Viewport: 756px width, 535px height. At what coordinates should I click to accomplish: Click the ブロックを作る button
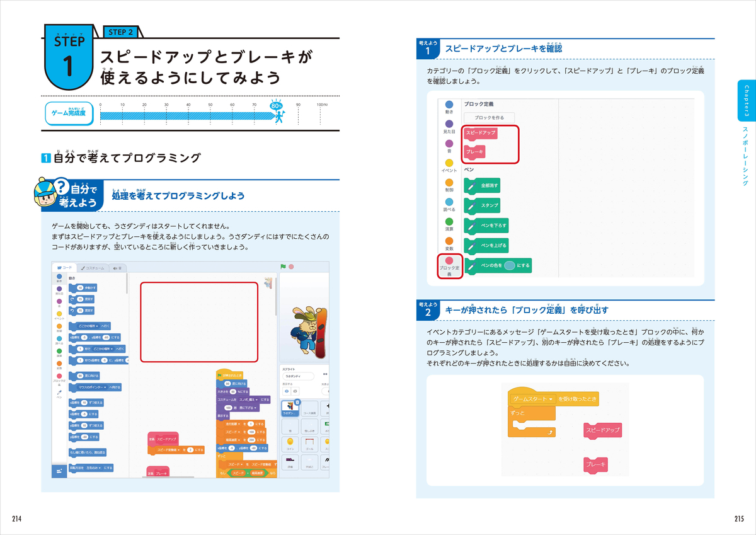[x=490, y=118]
